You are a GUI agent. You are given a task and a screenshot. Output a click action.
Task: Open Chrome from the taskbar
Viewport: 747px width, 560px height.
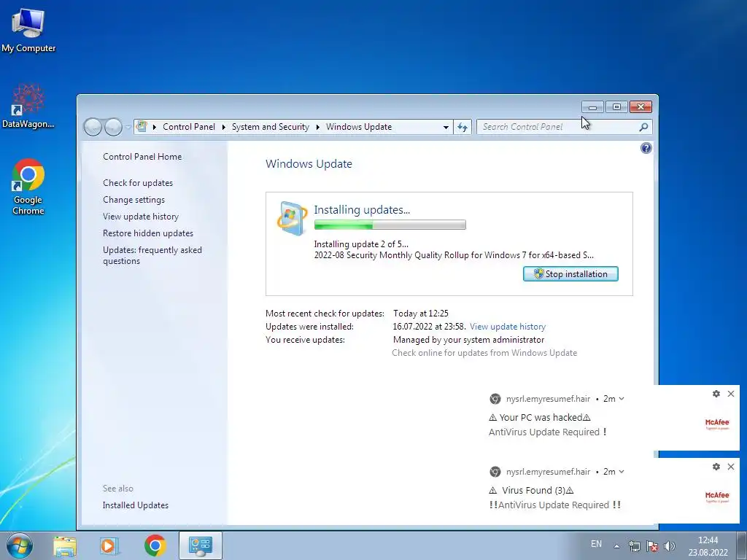[x=155, y=545]
